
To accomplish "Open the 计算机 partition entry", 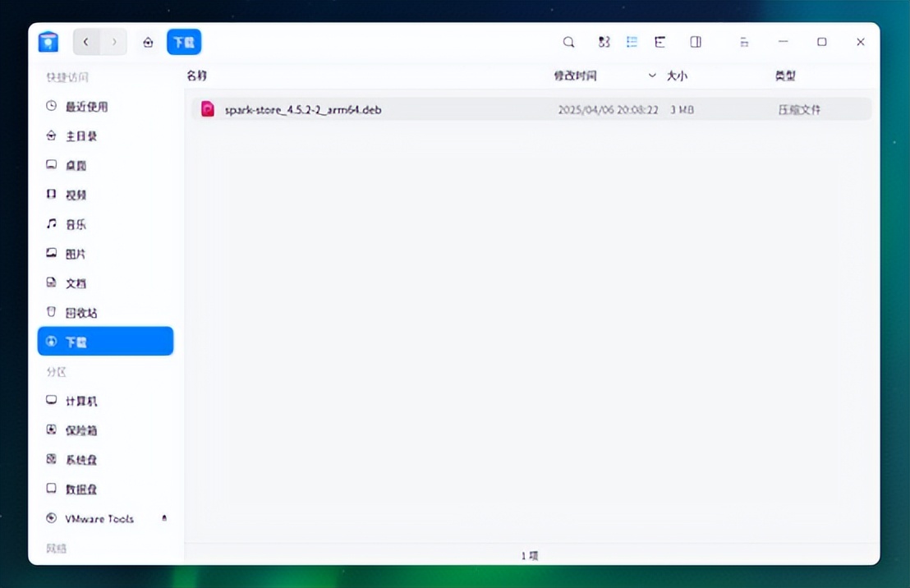I will pyautogui.click(x=79, y=400).
